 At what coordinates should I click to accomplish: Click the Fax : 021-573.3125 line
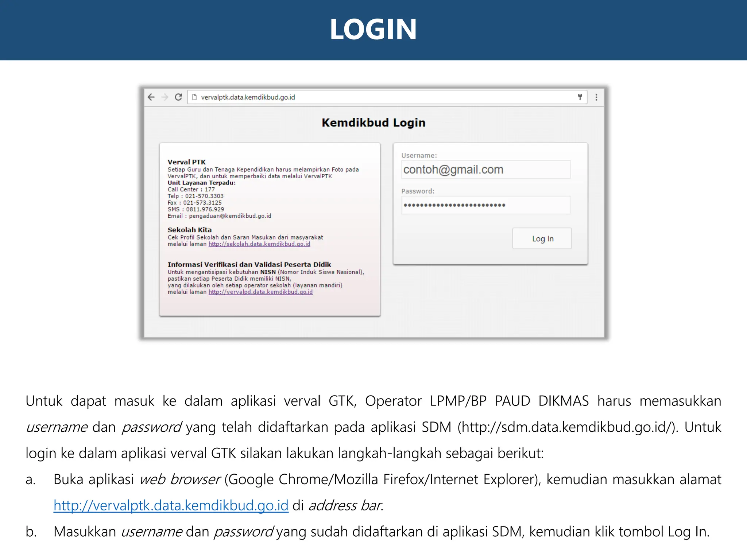tap(194, 203)
